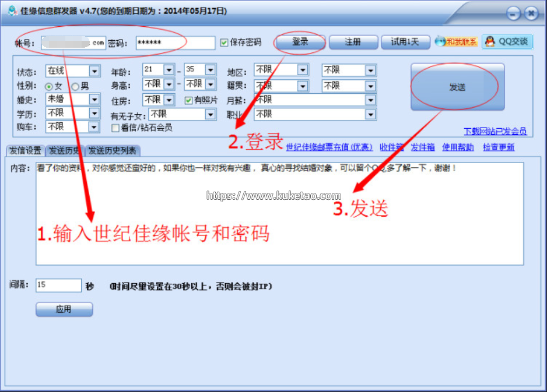The width and height of the screenshot is (547, 392).
Task: Open the second 地区 dropdown
Action: 349,70
